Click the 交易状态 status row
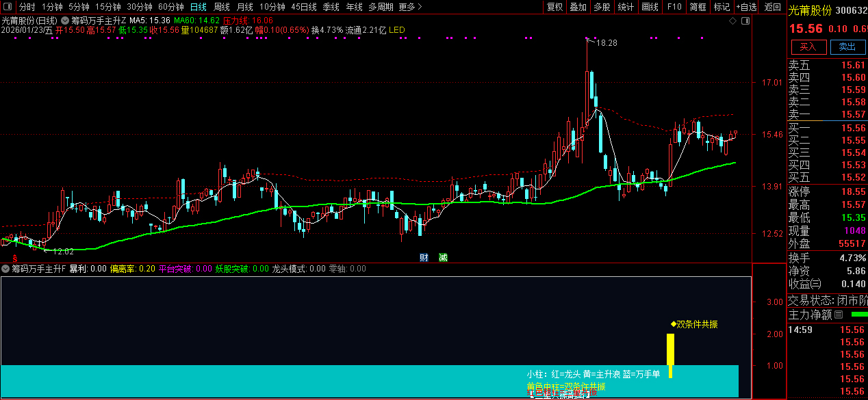 click(x=828, y=300)
